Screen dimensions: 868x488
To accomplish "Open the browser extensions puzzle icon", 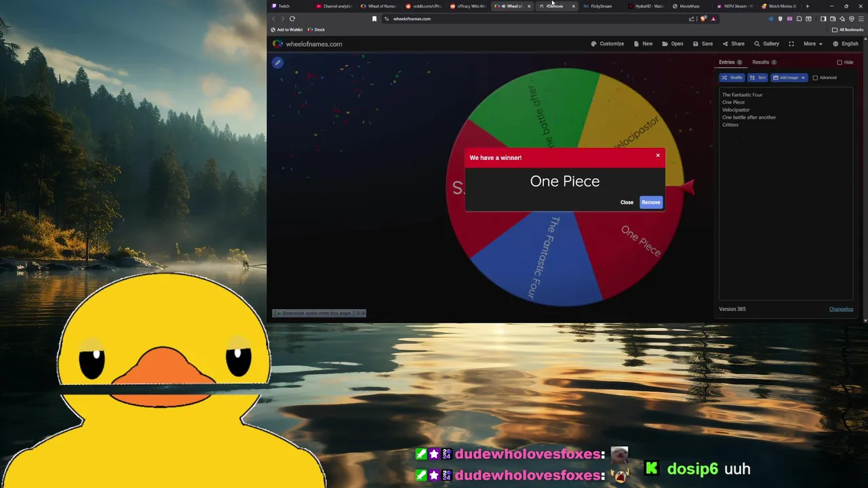I will (799, 19).
